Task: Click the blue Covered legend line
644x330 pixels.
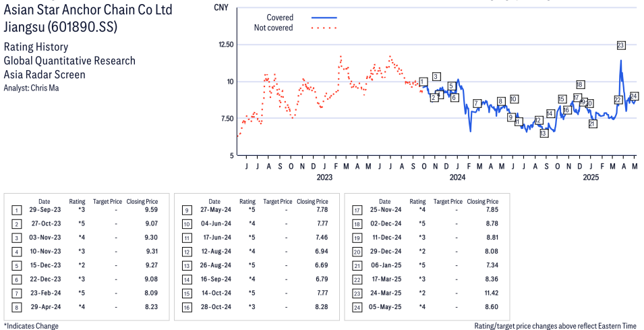Action: (x=324, y=18)
